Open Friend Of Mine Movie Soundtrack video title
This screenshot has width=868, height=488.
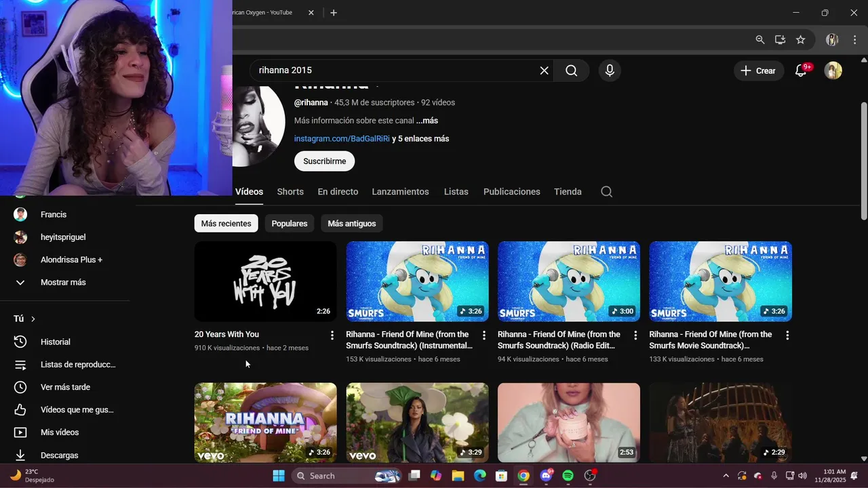(x=710, y=340)
